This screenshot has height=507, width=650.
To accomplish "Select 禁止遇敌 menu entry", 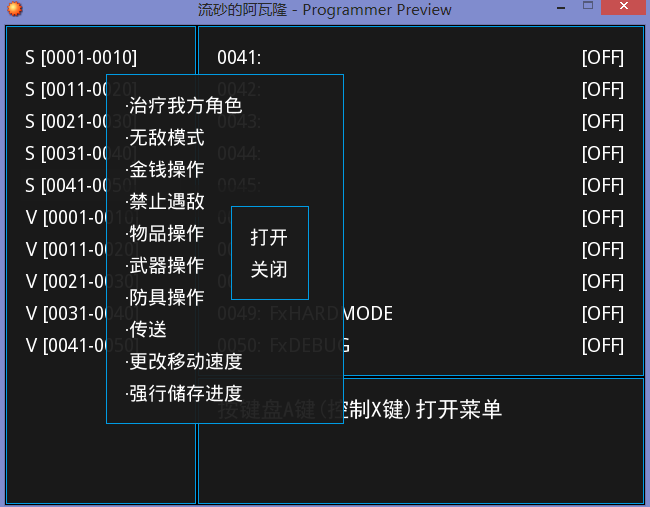I will click(x=165, y=201).
